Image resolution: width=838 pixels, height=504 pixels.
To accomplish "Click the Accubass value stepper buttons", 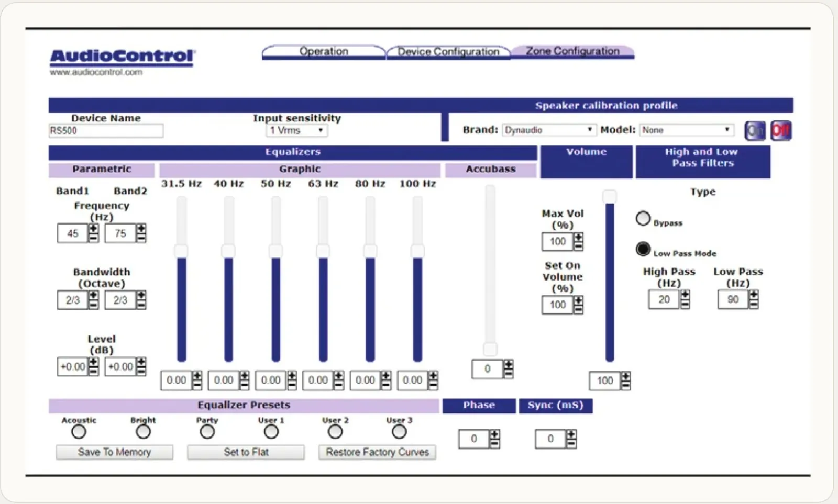I will [x=508, y=369].
